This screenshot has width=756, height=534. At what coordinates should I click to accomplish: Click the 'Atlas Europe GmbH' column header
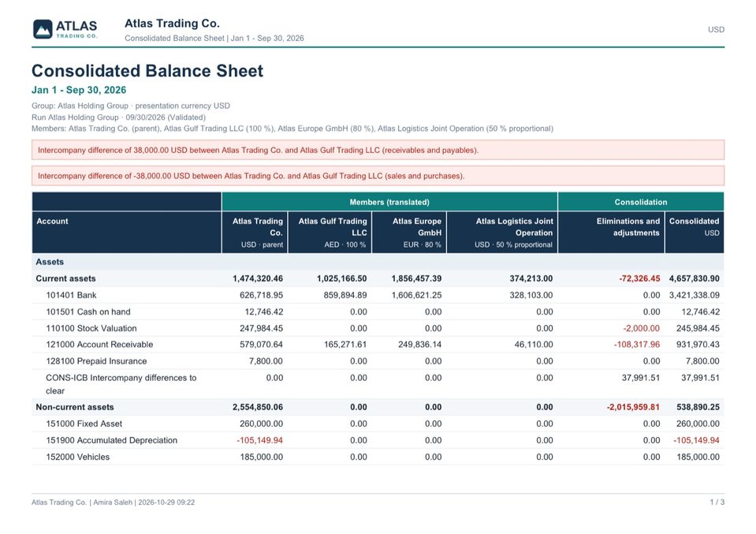point(409,233)
